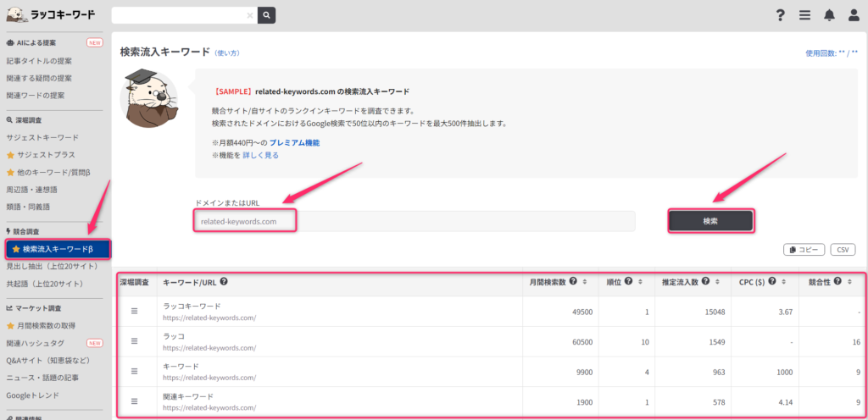The height and width of the screenshot is (420, 868).
Task: Click the 関連キーワード keyword cell text
Action: tap(188, 396)
